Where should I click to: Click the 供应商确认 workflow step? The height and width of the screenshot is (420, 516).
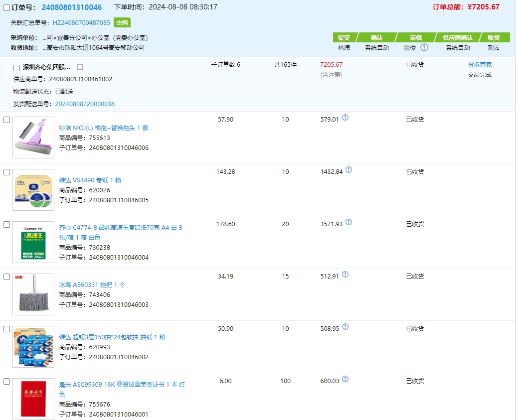pos(458,37)
